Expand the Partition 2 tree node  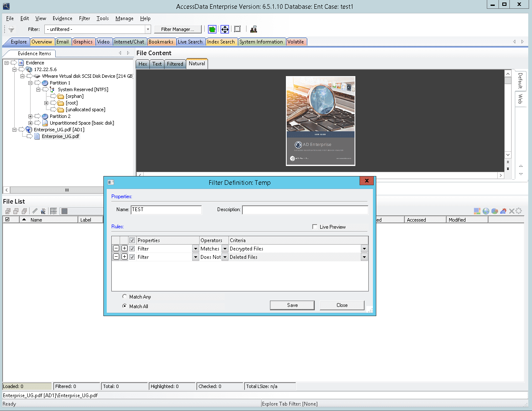pos(30,116)
